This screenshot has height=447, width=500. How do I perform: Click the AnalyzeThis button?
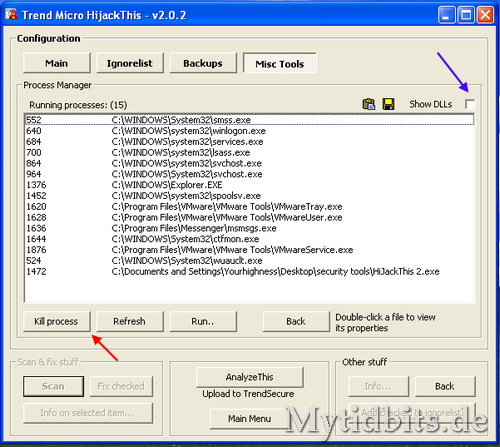pos(250,377)
